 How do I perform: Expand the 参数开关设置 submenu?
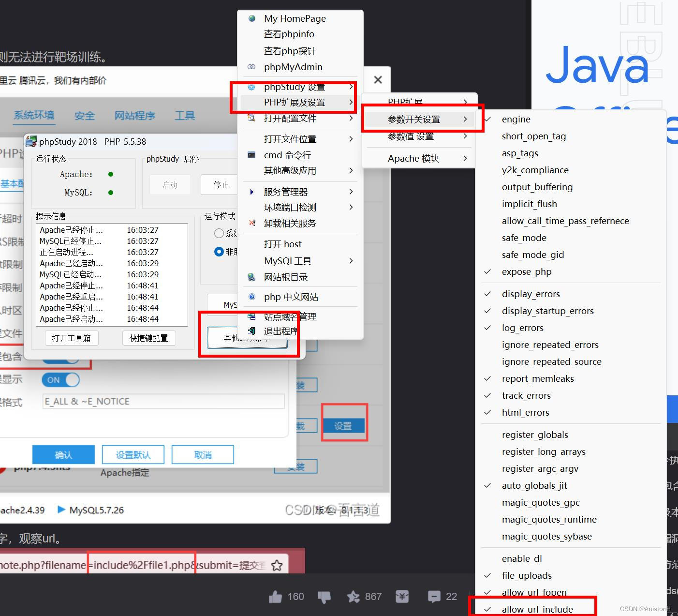(x=419, y=119)
